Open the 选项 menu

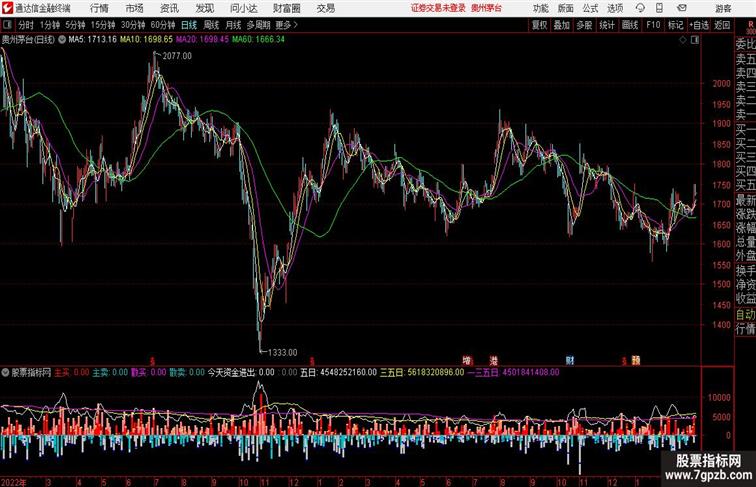(615, 8)
